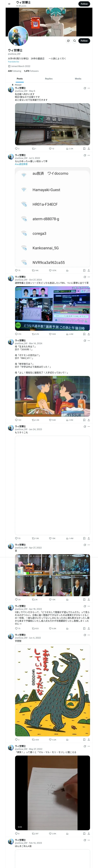This screenshot has height=868, width=98.
Task: Open the more options menu on the pinned post
Action: coord(89,88)
